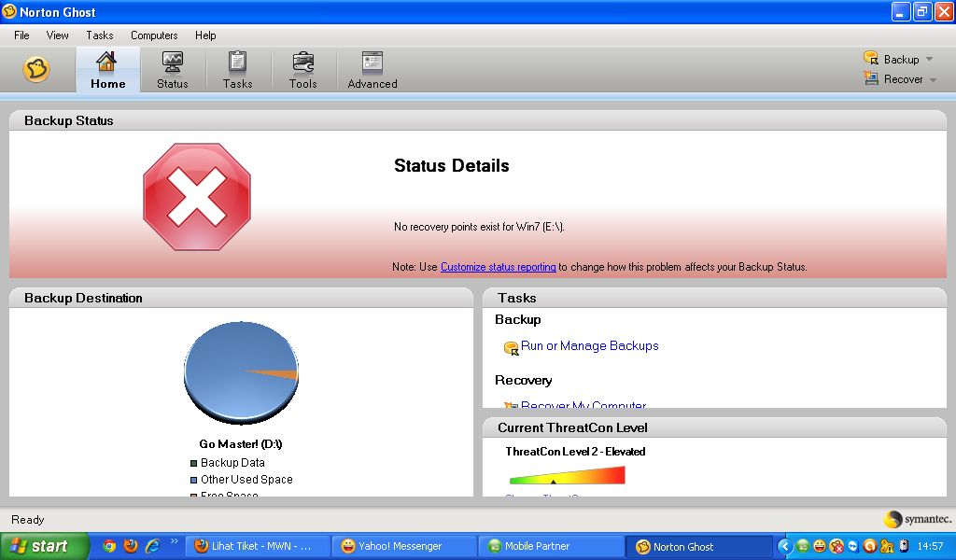This screenshot has width=956, height=560.
Task: Click the Norton Ghost logo icon in toolbar
Action: click(36, 69)
